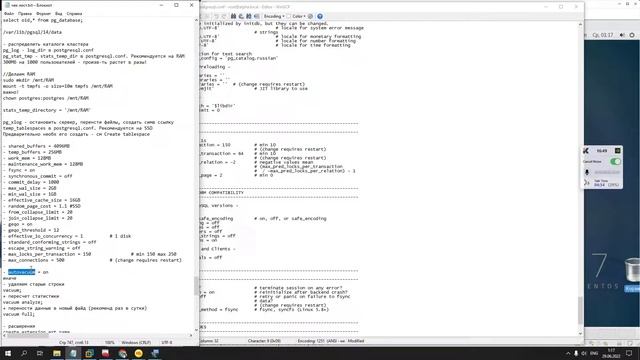Click the taskbar microphone tray icon
The image size is (640, 360).
coord(576,353)
